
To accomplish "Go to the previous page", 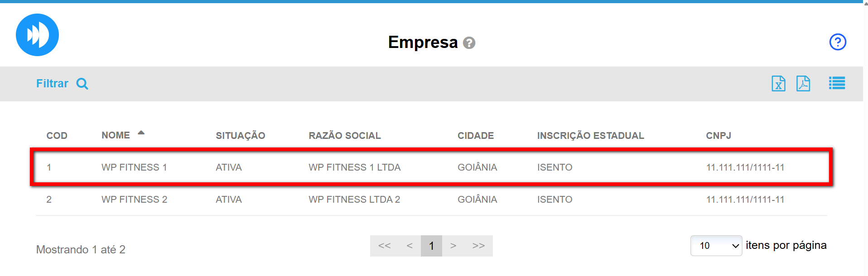I will (x=410, y=246).
